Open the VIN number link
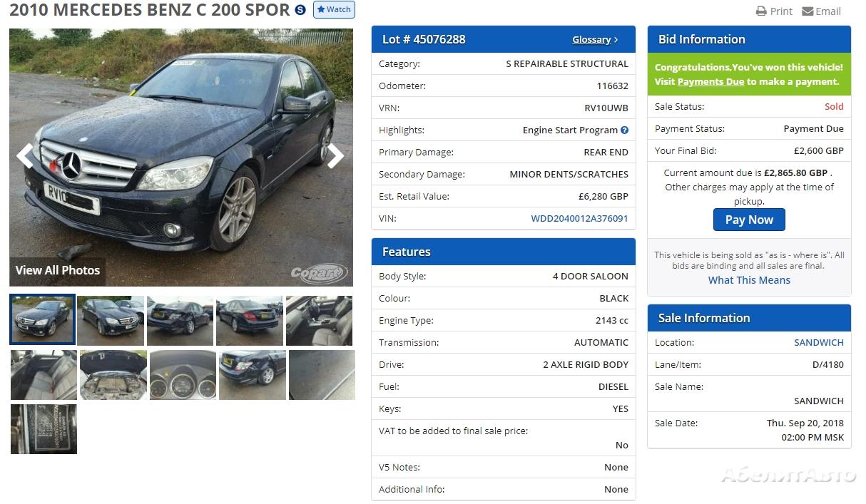The height and width of the screenshot is (504, 866). [579, 219]
